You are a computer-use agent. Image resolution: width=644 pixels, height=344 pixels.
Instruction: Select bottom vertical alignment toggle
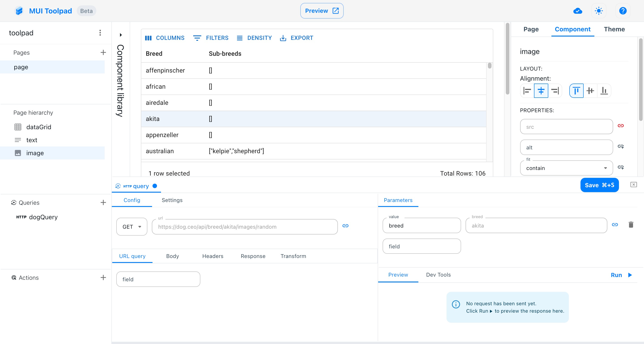click(x=604, y=91)
